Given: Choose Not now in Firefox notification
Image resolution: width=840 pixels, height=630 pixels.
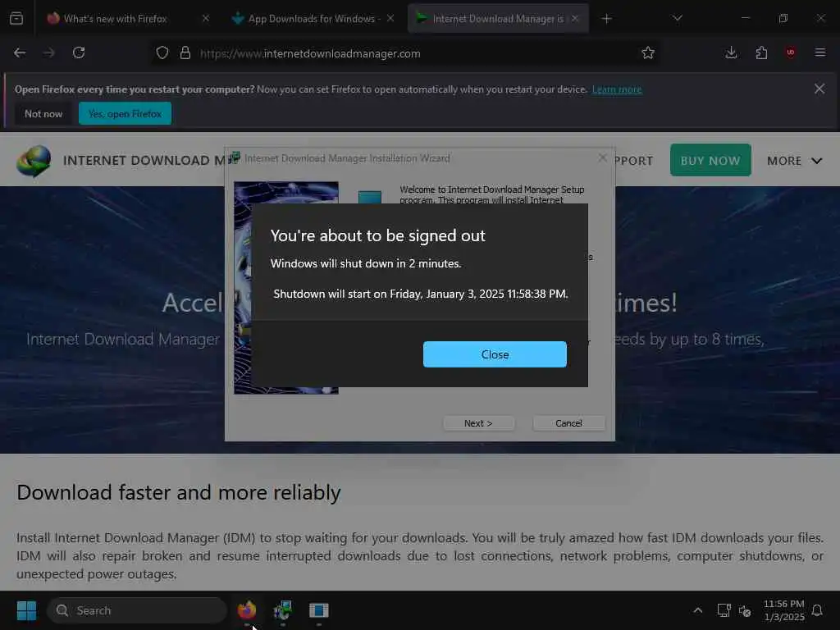Looking at the screenshot, I should pyautogui.click(x=43, y=113).
